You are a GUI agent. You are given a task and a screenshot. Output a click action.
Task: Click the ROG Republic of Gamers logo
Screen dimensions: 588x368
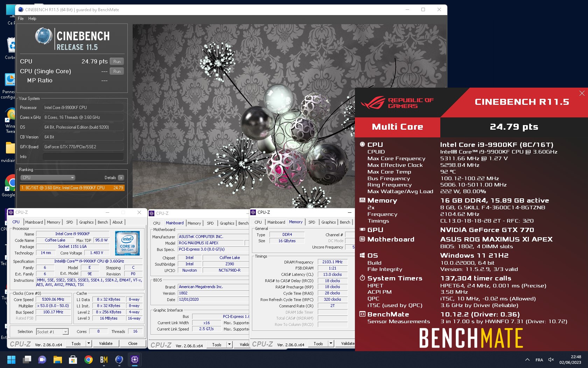click(x=397, y=103)
